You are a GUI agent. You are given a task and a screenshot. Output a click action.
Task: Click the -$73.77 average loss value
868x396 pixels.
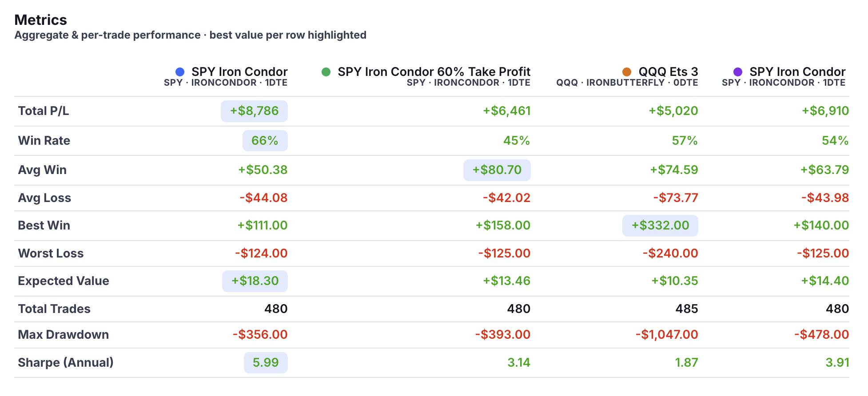pos(676,198)
